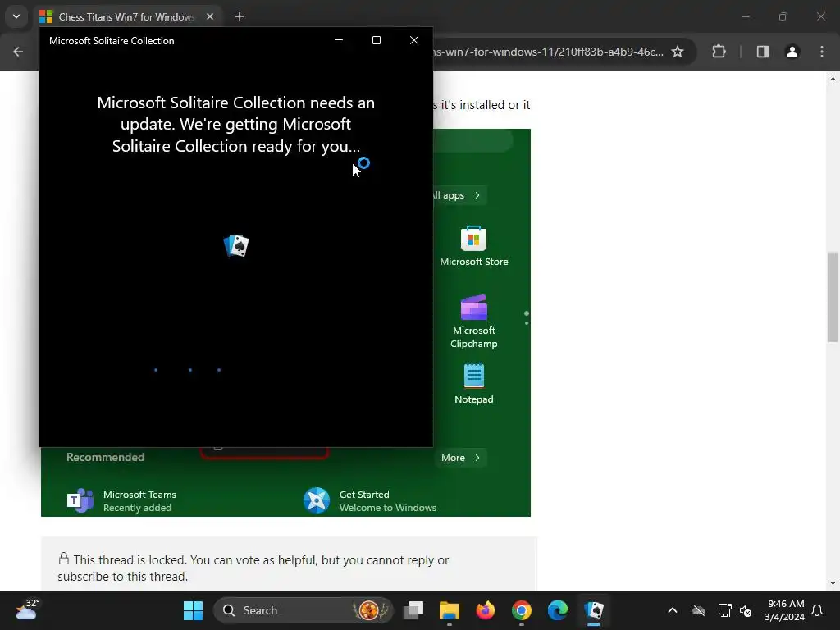
Task: Open the Chrome profile avatar menu
Action: click(792, 52)
